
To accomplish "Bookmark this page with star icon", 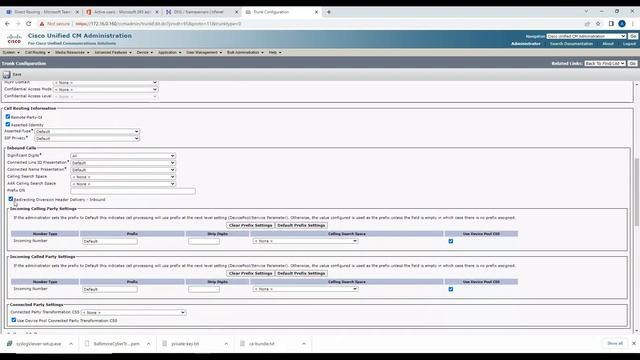I will pos(598,24).
